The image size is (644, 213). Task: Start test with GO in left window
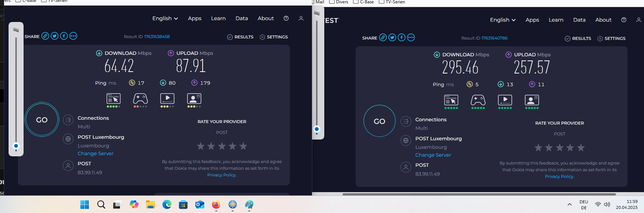click(x=42, y=120)
